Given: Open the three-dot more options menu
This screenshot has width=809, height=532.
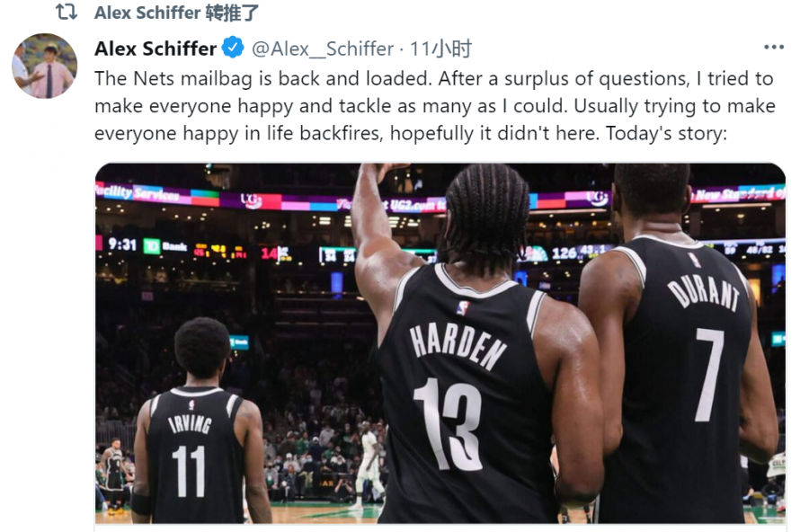Looking at the screenshot, I should pyautogui.click(x=773, y=47).
